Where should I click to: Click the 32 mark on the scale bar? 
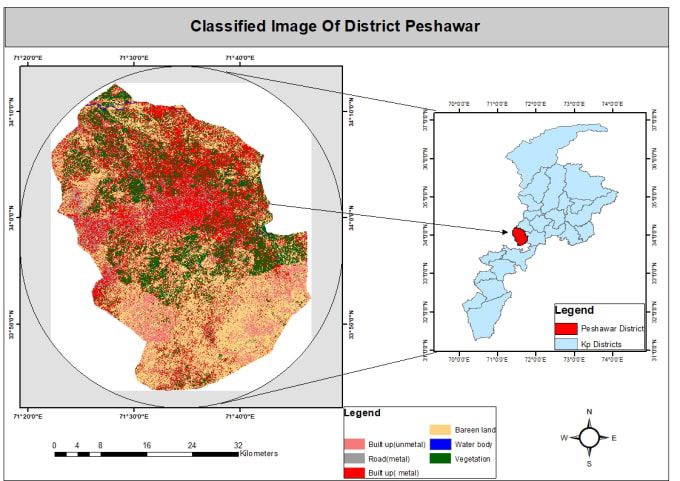click(238, 445)
